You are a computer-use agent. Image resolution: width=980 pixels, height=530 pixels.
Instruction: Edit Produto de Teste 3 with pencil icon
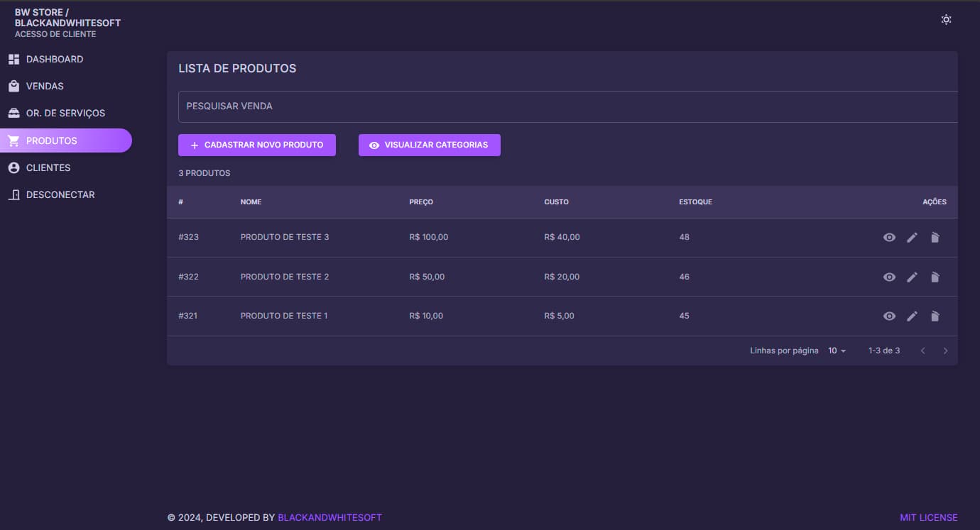912,238
